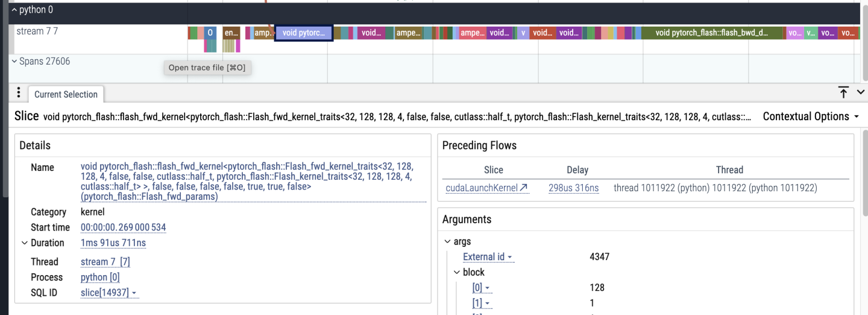Select the blue slice labeled 0 on stream 7
868x315 pixels.
(x=210, y=33)
